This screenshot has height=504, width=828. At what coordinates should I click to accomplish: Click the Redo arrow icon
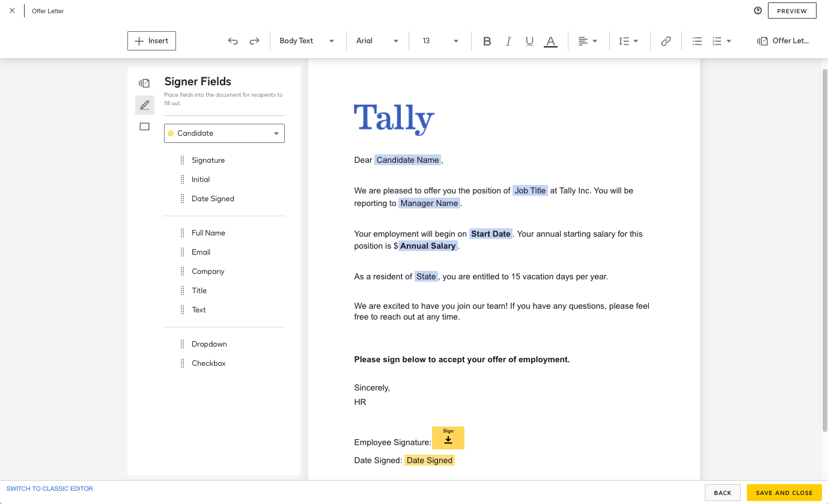click(254, 41)
